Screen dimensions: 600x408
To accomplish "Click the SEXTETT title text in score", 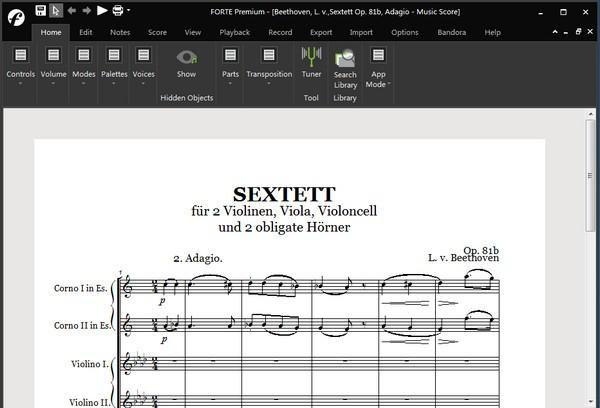I will (x=284, y=193).
